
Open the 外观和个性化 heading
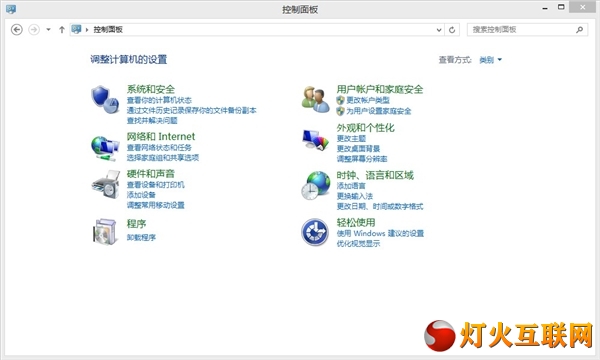coord(365,127)
